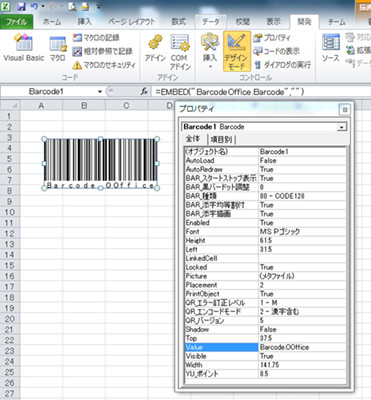Select the 全体 tab in properties
This screenshot has width=371, height=400.
pos(193,138)
